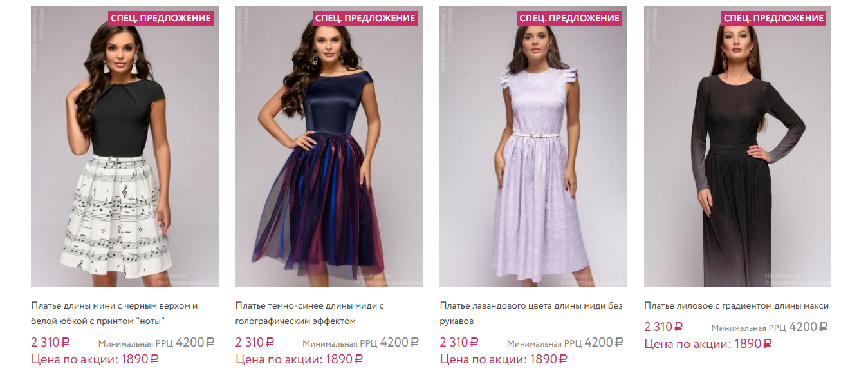This screenshot has height=380, width=868.
Task: Click "Цена по акции: 1890" under the notes dress
Action: click(95, 359)
